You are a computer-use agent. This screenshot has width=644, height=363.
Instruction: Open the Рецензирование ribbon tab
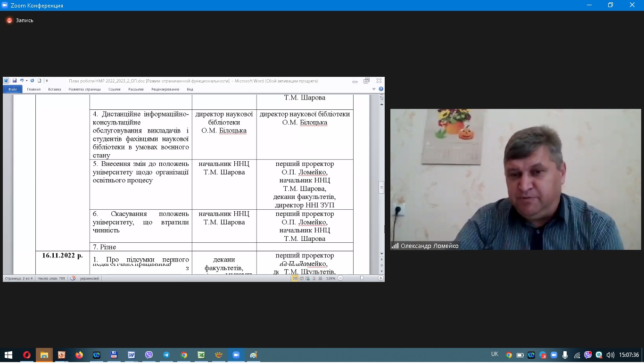[165, 89]
